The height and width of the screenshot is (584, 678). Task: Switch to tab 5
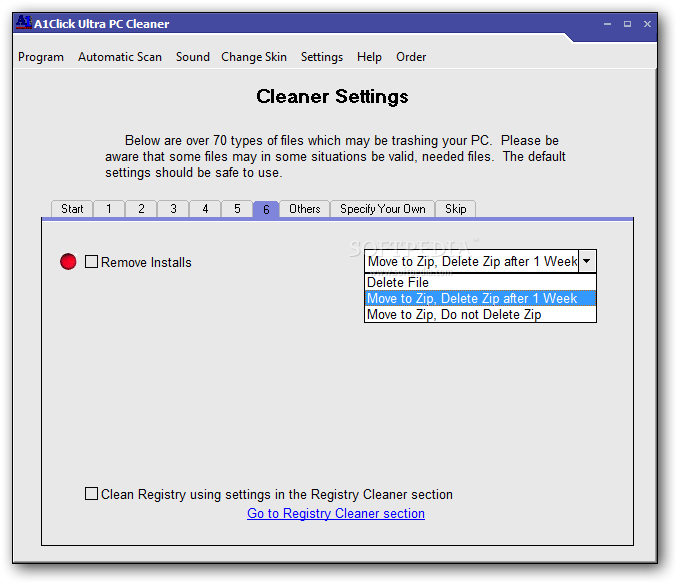237,209
